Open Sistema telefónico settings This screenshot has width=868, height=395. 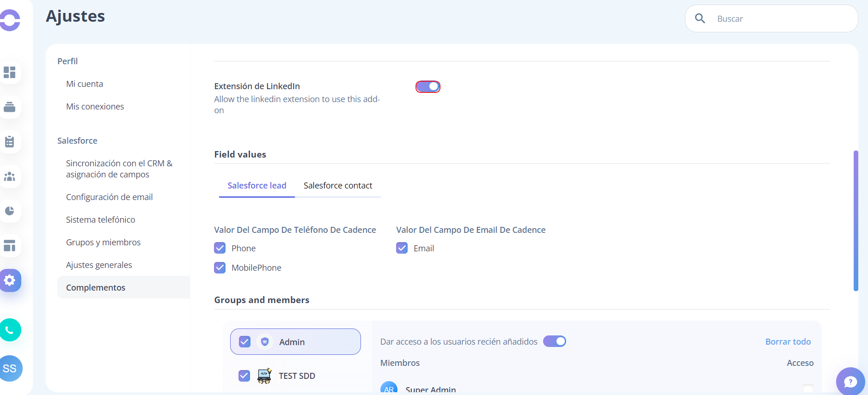[x=101, y=220]
